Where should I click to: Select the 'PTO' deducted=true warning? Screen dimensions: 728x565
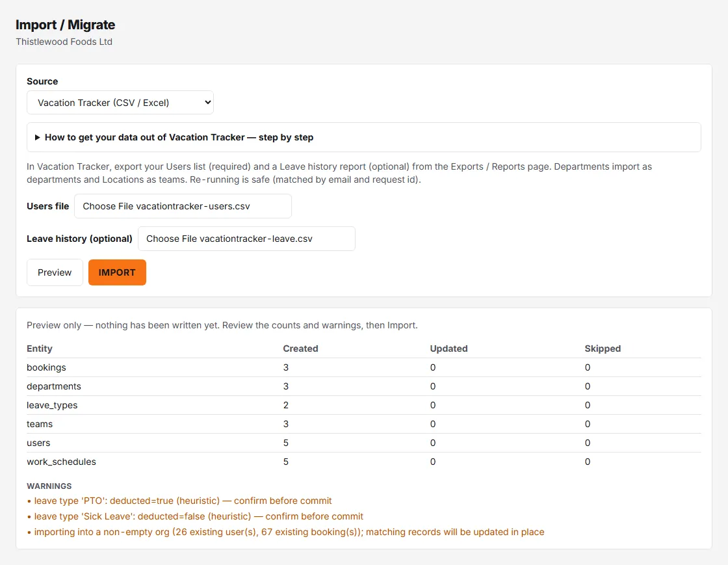[183, 501]
